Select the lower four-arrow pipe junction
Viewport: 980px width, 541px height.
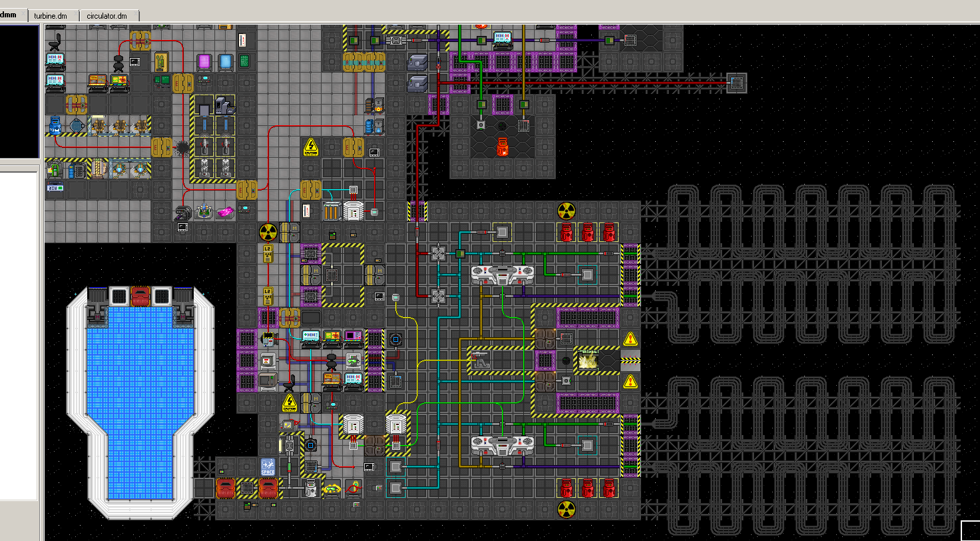(x=438, y=296)
